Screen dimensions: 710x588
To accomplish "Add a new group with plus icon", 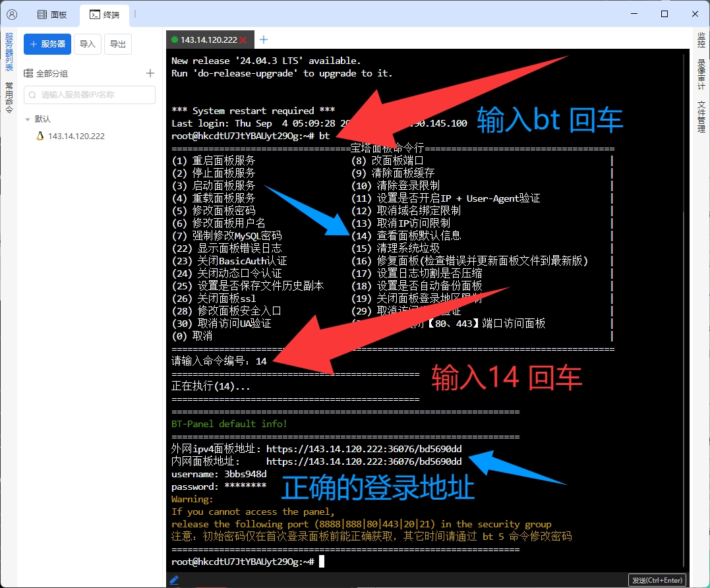I will (150, 73).
